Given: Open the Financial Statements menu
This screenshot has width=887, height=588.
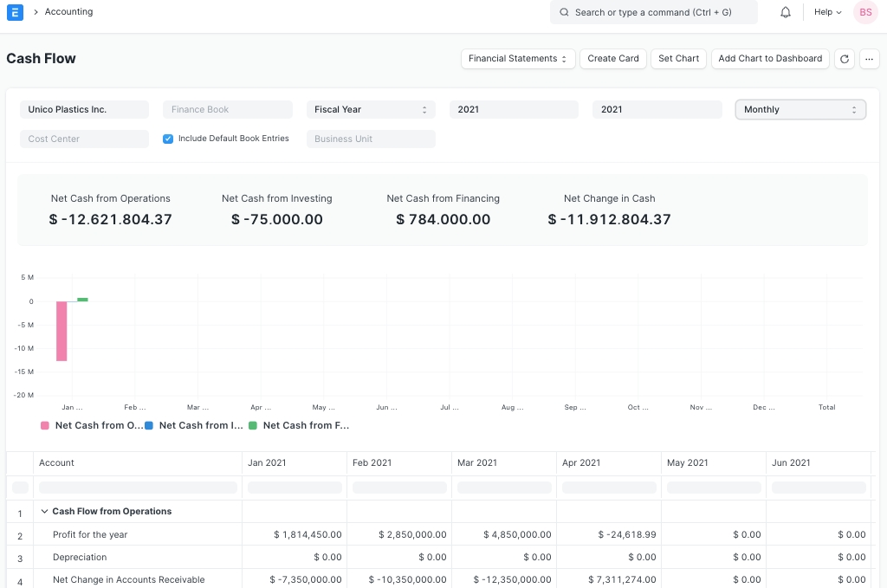Looking at the screenshot, I should pos(517,59).
